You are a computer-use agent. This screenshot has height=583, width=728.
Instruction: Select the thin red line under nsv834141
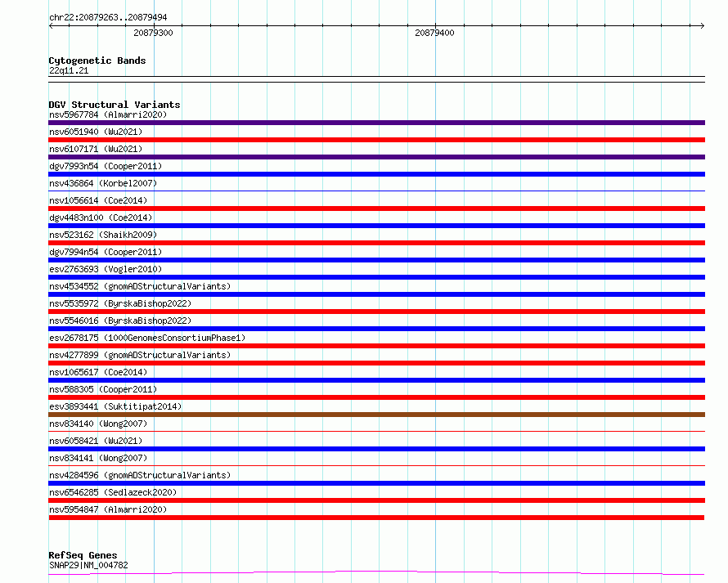376,465
